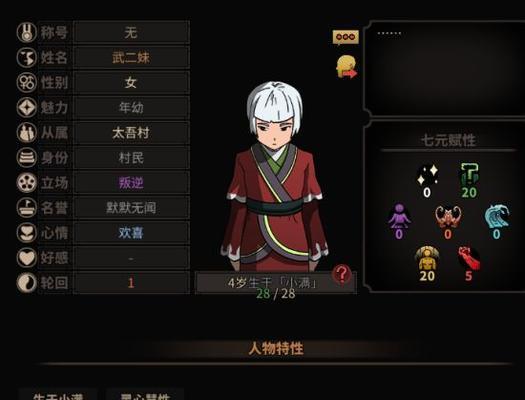Click the name field 武二妹
Screen dimensions: 525x400
[x=131, y=58]
